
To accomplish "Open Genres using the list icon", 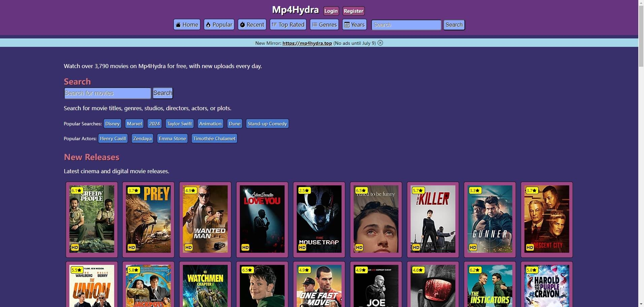I will pos(315,25).
